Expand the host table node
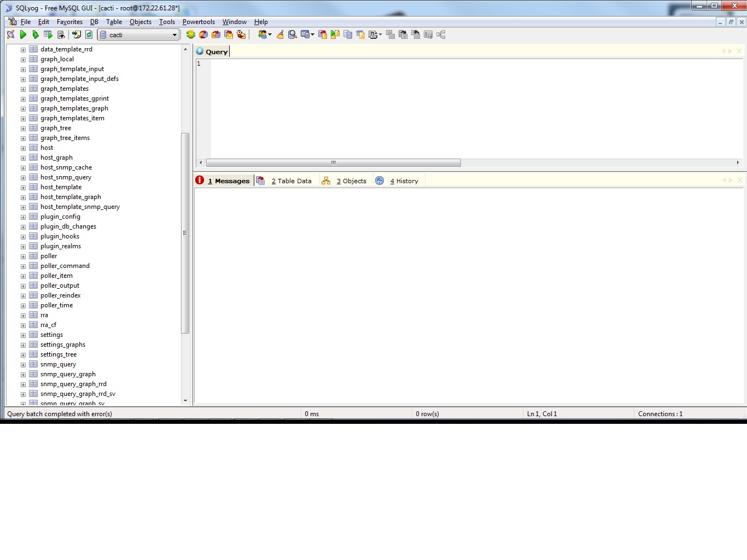 [23, 148]
